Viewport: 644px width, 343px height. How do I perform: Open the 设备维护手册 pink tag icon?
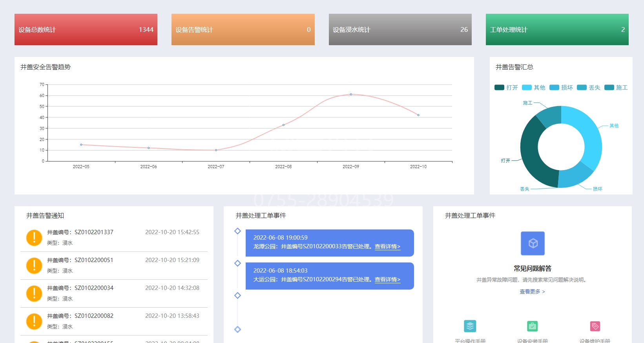(595, 326)
